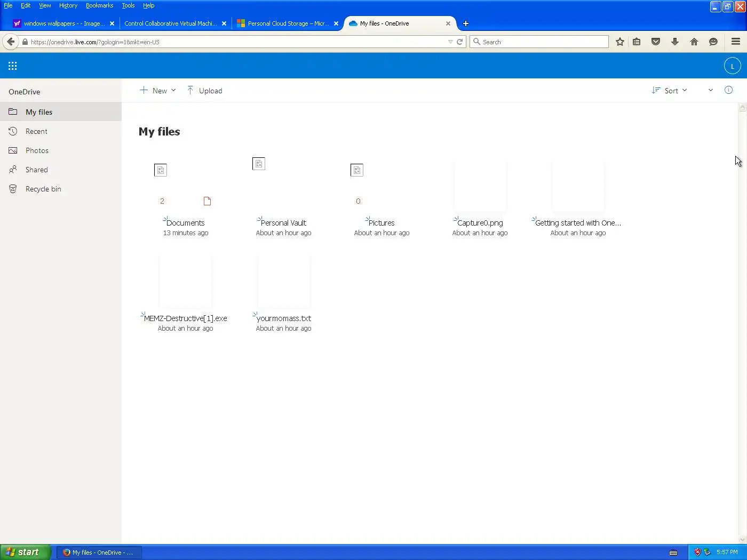The height and width of the screenshot is (560, 747).
Task: Open a new browser tab
Action: 466,23
